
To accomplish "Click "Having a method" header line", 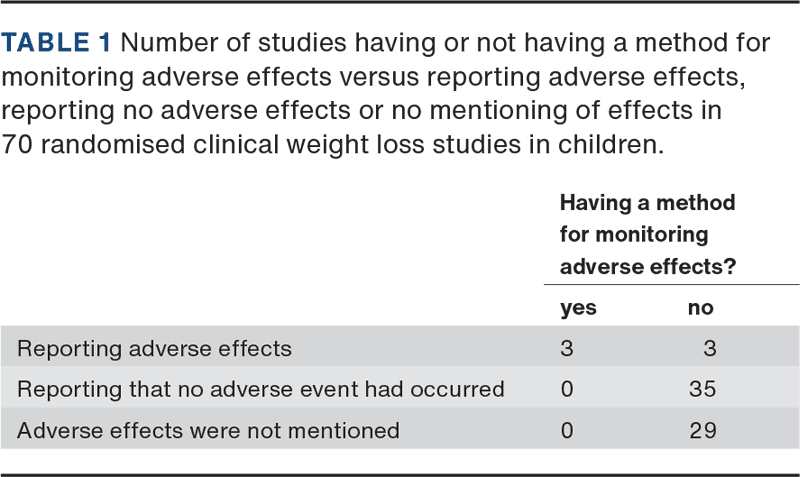I will point(647,203).
